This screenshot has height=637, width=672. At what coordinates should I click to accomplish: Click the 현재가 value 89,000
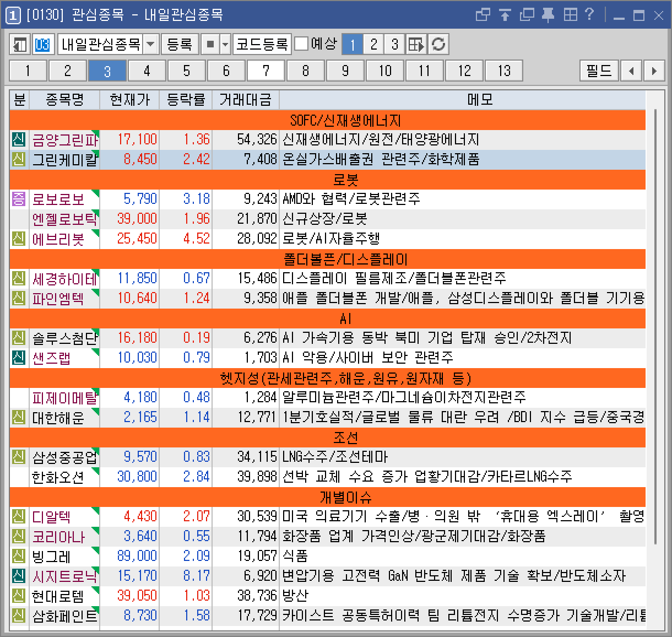pos(137,556)
